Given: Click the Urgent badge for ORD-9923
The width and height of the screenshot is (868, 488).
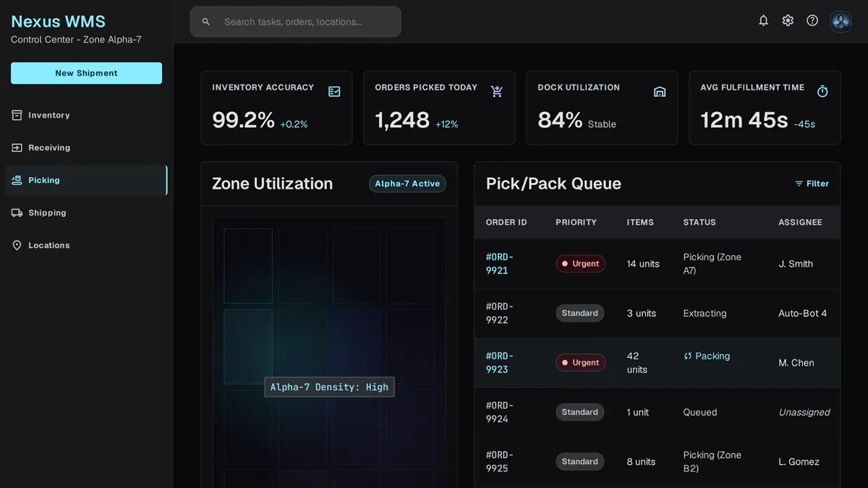Looking at the screenshot, I should 580,363.
